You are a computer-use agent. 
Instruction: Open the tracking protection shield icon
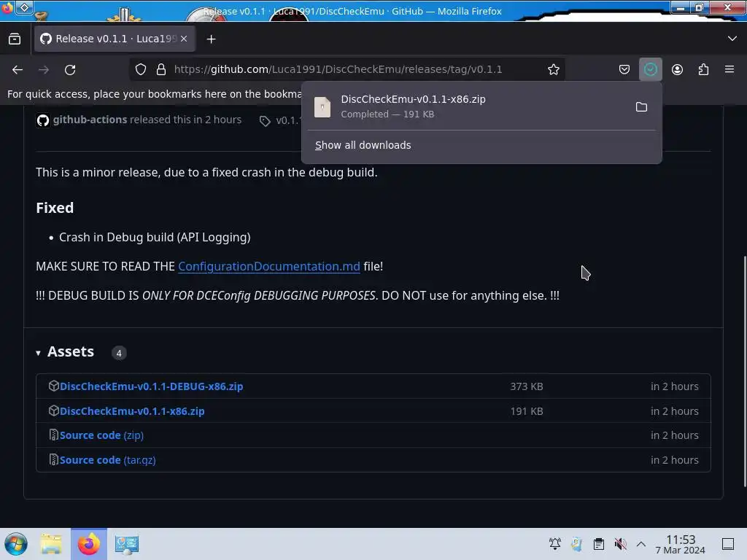click(x=141, y=69)
